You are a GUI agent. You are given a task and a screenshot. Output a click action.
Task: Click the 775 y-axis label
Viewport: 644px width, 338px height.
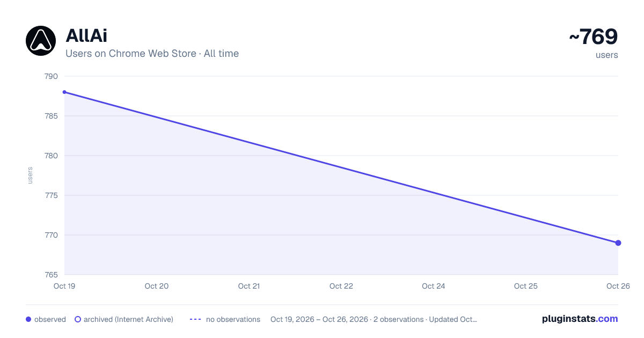(x=51, y=195)
